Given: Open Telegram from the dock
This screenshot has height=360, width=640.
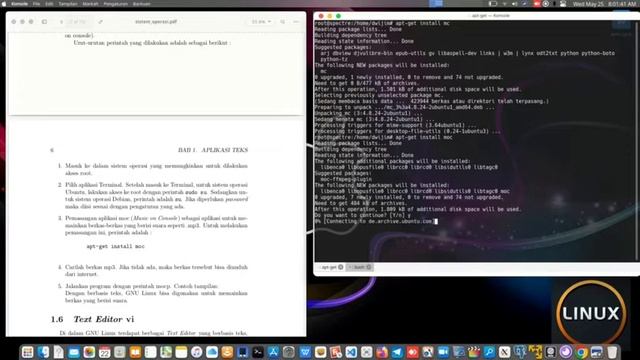Looking at the screenshot, I should (397, 352).
